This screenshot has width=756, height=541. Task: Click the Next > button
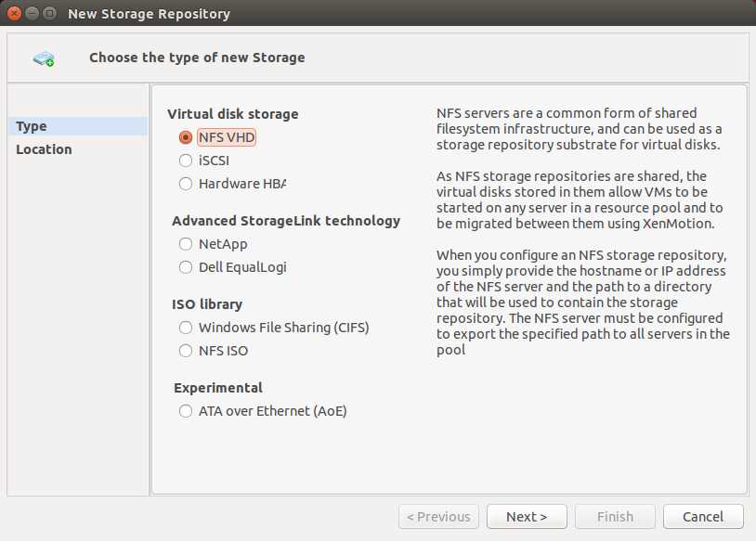coord(527,517)
